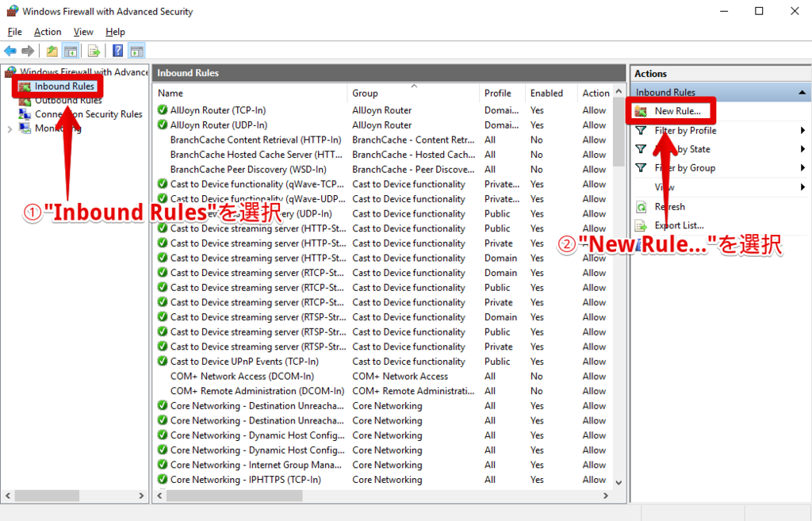The height and width of the screenshot is (521, 812).
Task: Click rules list horizontal scrollbar thumb
Action: [234, 496]
